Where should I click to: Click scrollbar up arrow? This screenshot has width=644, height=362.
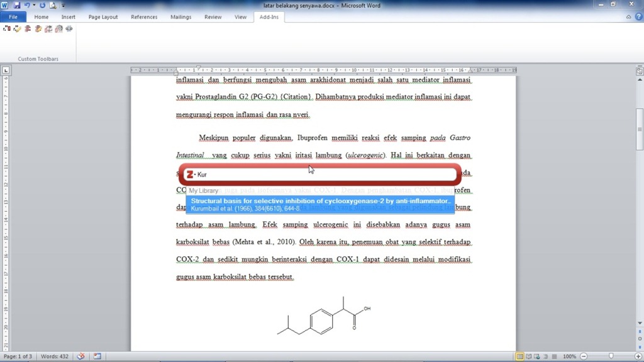click(x=640, y=80)
